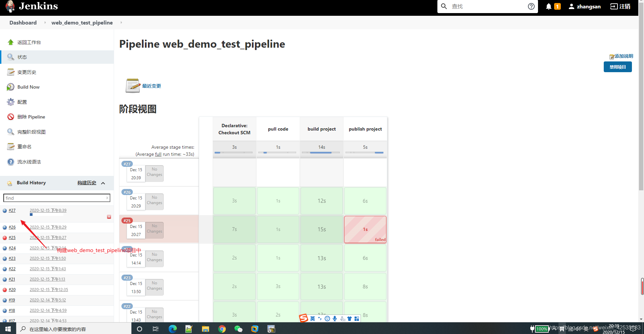Open the 构建历史 trend link
The image size is (644, 334).
point(87,183)
